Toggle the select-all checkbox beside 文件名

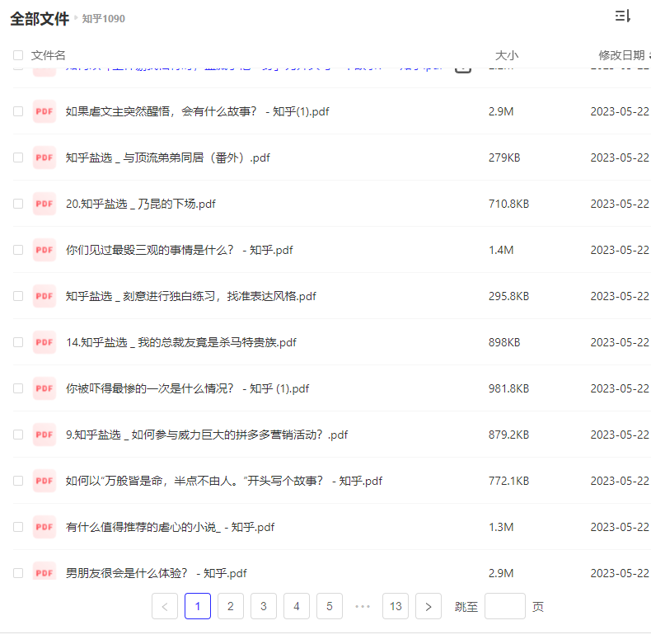18,55
